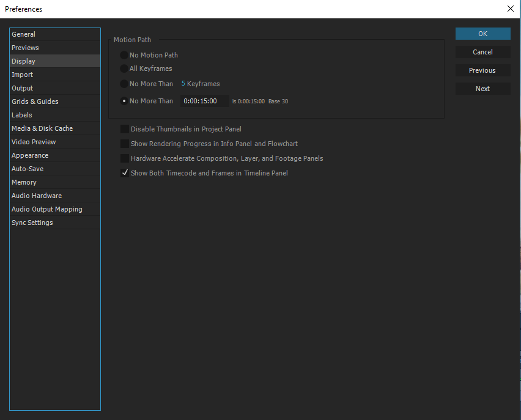
Task: Open the Appearance settings category
Action: pos(30,155)
